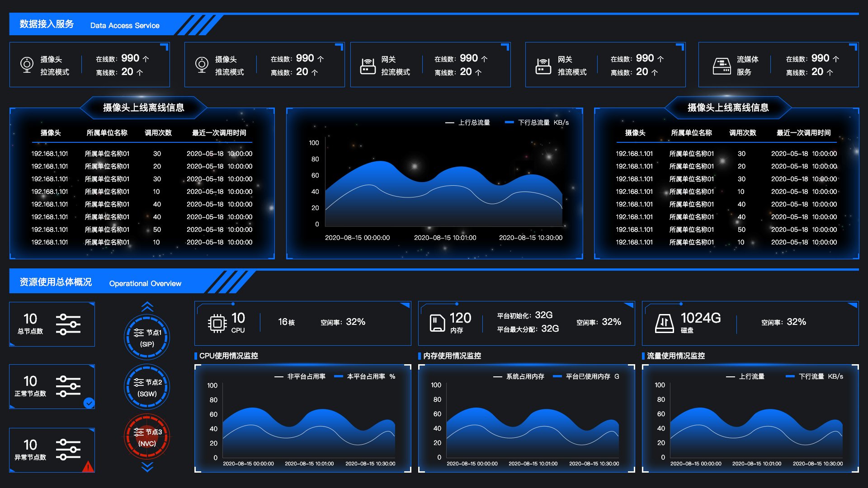
Task: Click 流量使用情况监控 chart title
Action: point(676,356)
